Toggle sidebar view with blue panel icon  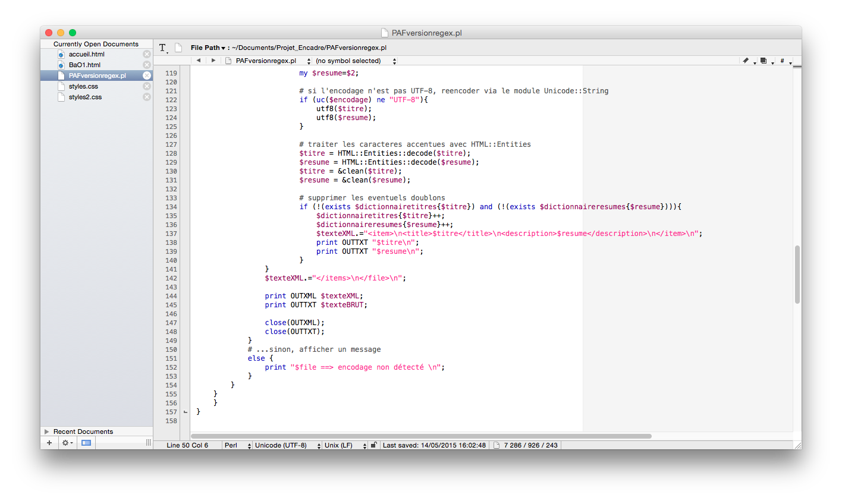86,443
